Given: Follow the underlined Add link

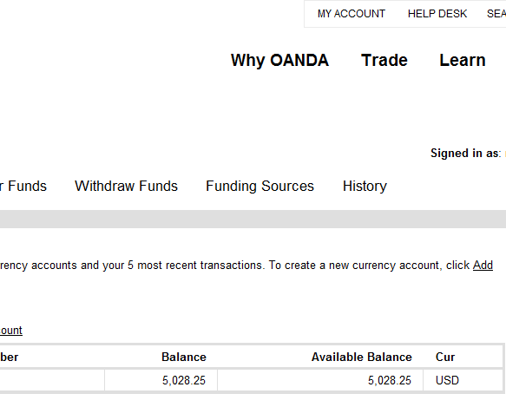Looking at the screenshot, I should [483, 266].
